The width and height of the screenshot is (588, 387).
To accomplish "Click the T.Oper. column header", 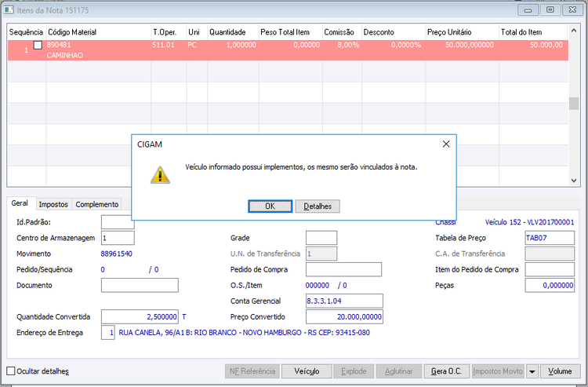I will (x=169, y=32).
